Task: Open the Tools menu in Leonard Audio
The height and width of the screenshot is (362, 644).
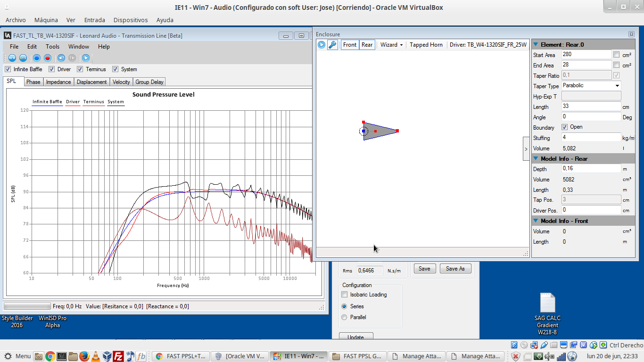Action: point(52,47)
